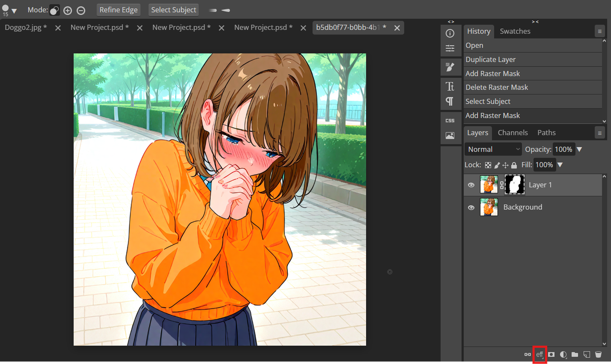Image resolution: width=611 pixels, height=364 pixels.
Task: Click the Refine Edge button
Action: (x=118, y=10)
